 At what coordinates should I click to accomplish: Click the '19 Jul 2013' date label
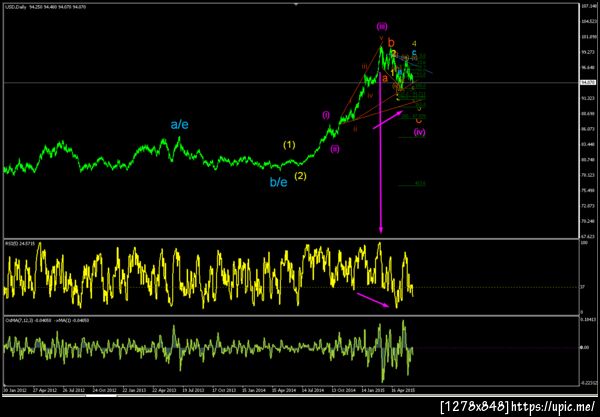[193, 390]
